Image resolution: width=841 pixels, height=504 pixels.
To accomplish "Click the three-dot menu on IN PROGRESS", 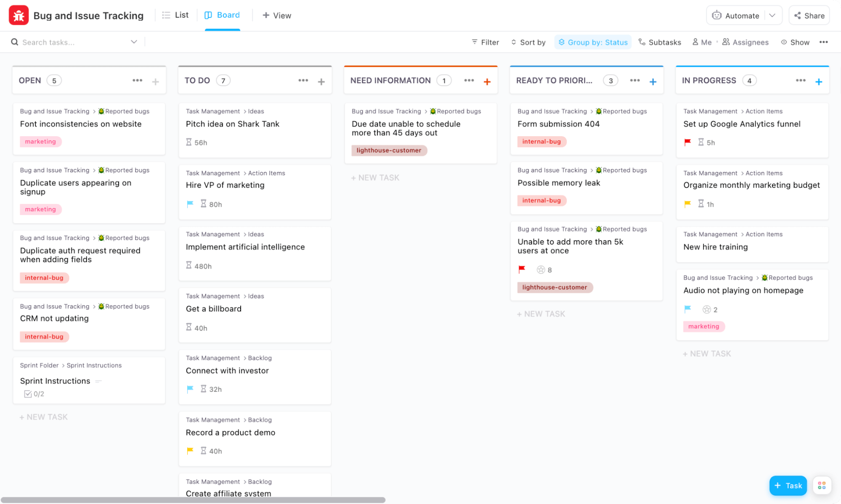I will [x=801, y=80].
